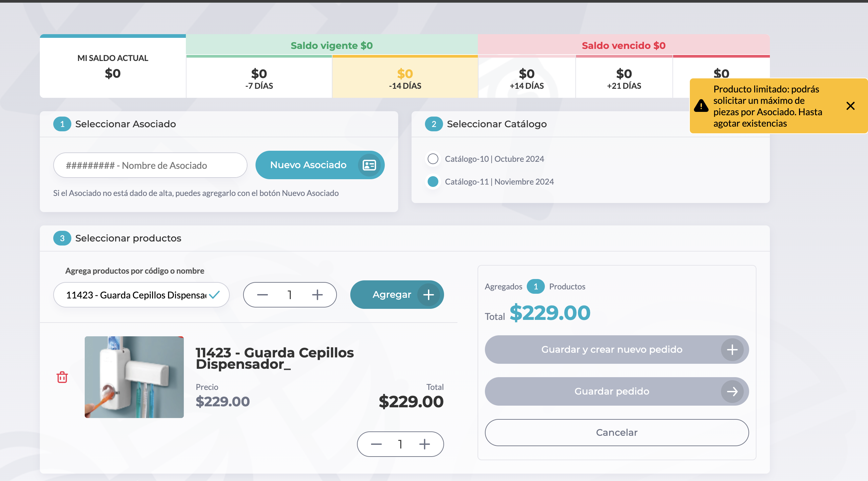Select Catálogo-10 Octubre 2024 option

pyautogui.click(x=433, y=159)
